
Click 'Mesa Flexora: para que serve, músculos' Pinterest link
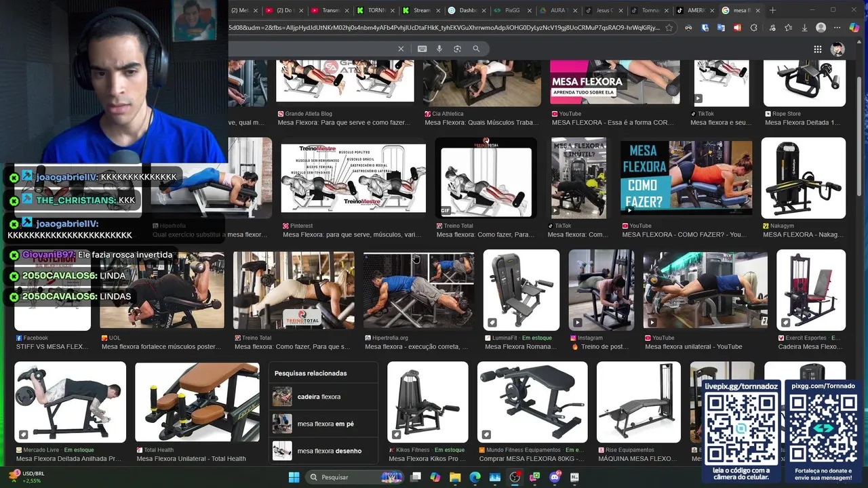coord(352,235)
